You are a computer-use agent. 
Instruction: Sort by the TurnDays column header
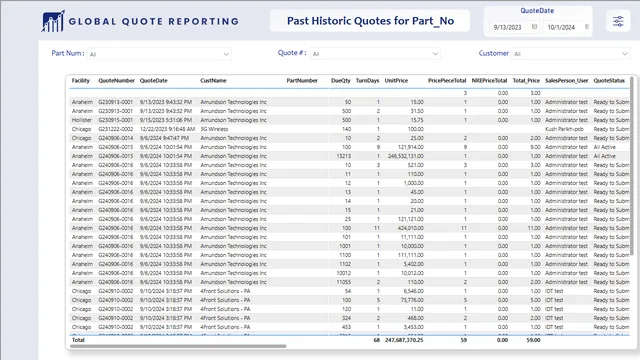[367, 80]
